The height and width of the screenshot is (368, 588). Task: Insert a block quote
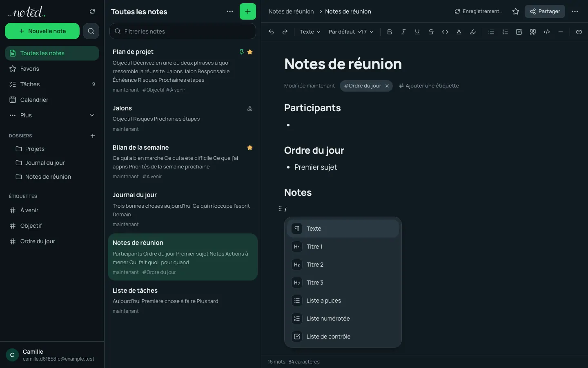coord(533,32)
